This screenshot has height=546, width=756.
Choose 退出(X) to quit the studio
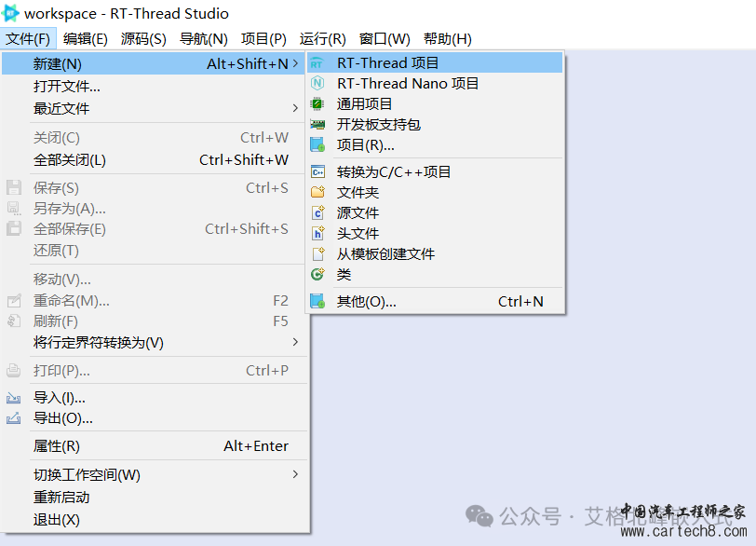tap(155, 520)
